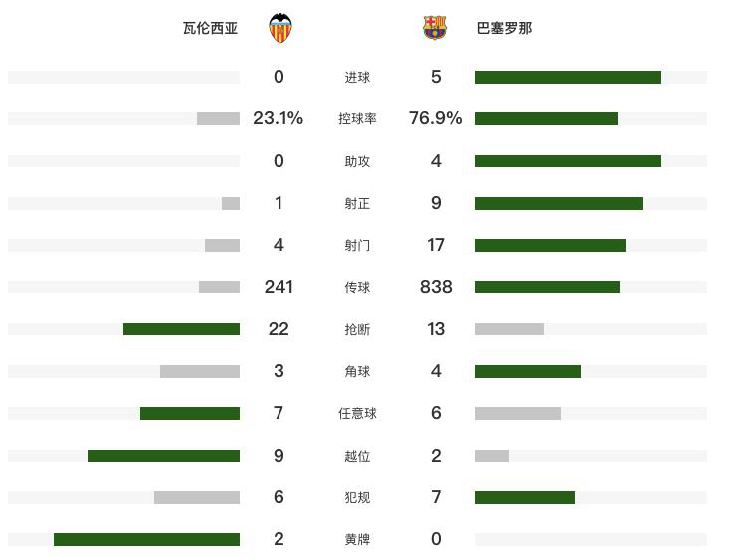Click Valencia's green yellow cards bar

pyautogui.click(x=146, y=539)
